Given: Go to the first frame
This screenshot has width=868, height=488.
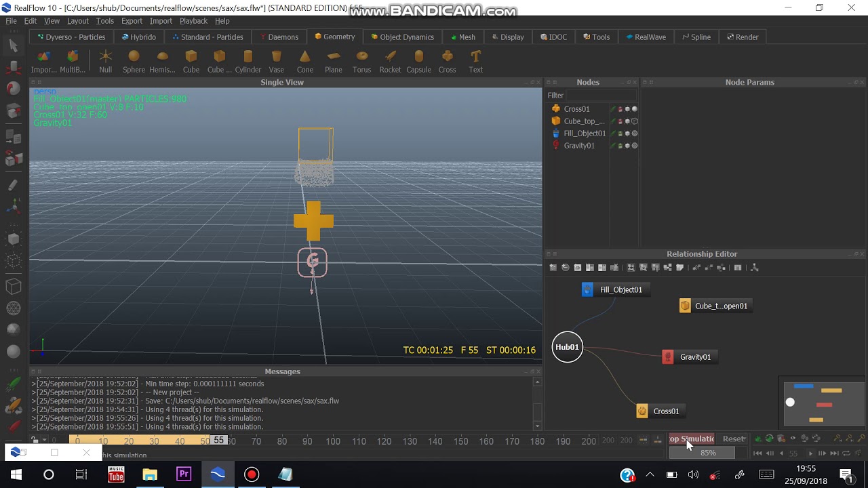Looking at the screenshot, I should (x=758, y=453).
